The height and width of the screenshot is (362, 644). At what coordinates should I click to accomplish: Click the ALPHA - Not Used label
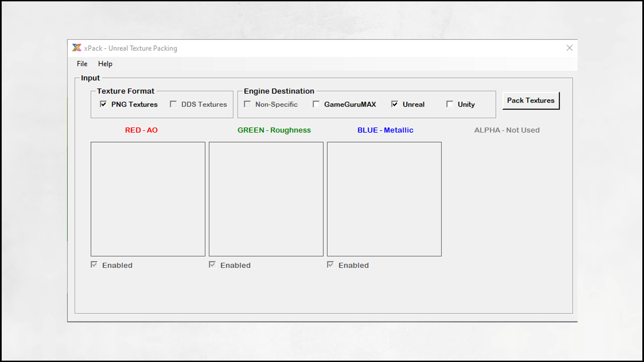pos(507,130)
